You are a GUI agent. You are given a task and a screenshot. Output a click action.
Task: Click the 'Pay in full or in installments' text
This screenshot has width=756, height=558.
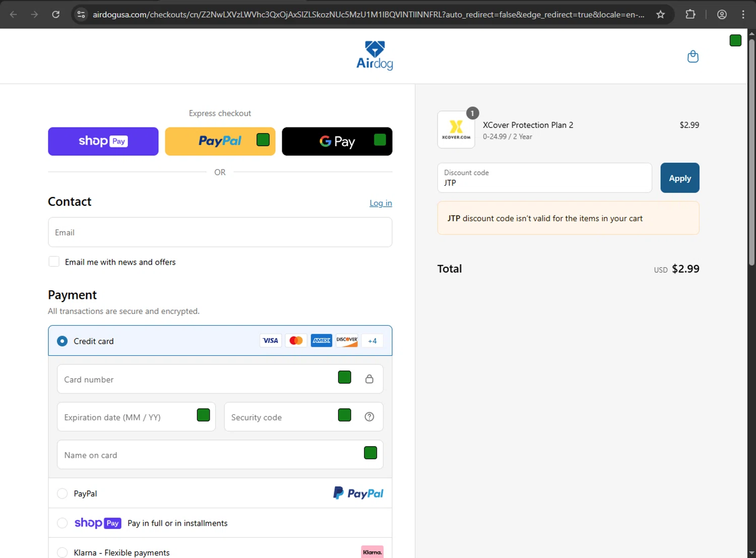(177, 523)
